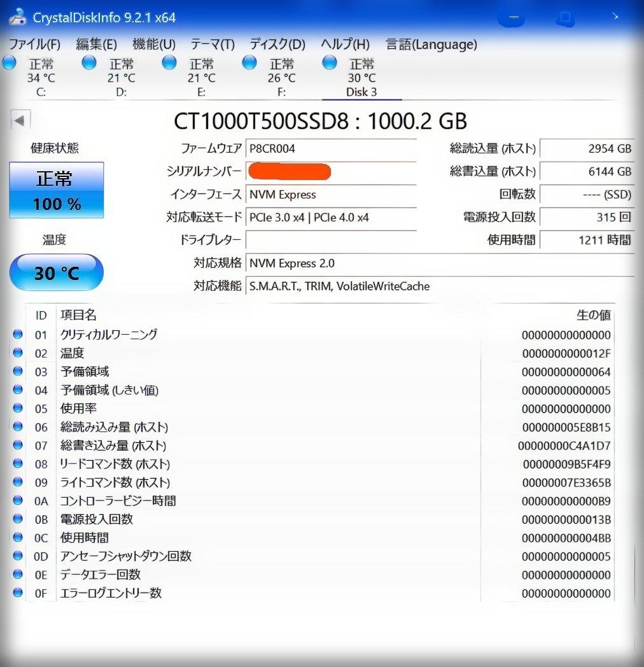Screen dimensions: 644x667
Task: Click the blue status indicator for drive C:
Action: coord(9,62)
